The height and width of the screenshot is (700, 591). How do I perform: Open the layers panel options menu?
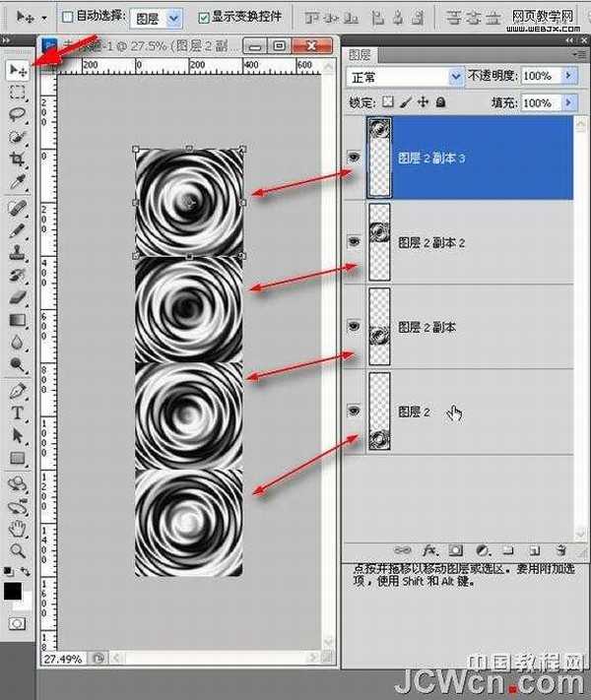[x=581, y=54]
